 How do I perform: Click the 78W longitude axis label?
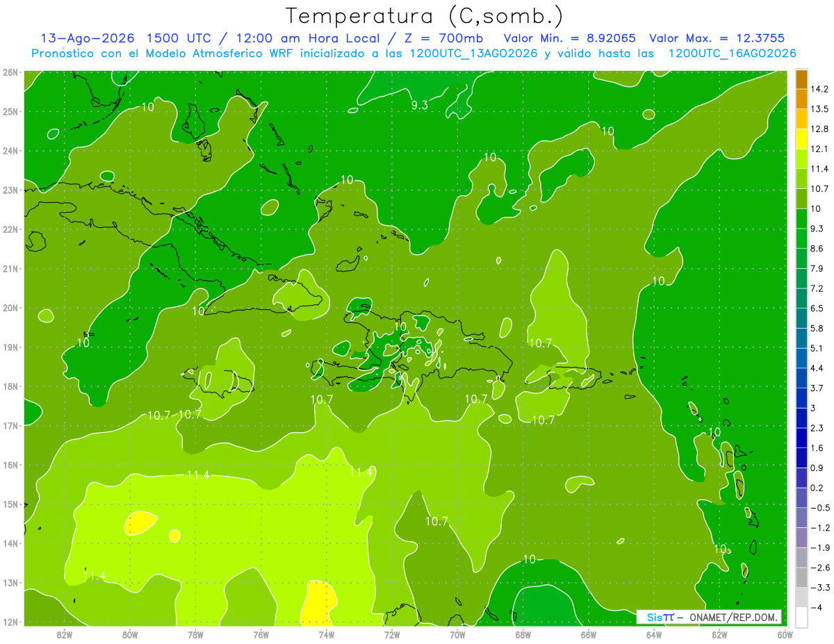(195, 634)
